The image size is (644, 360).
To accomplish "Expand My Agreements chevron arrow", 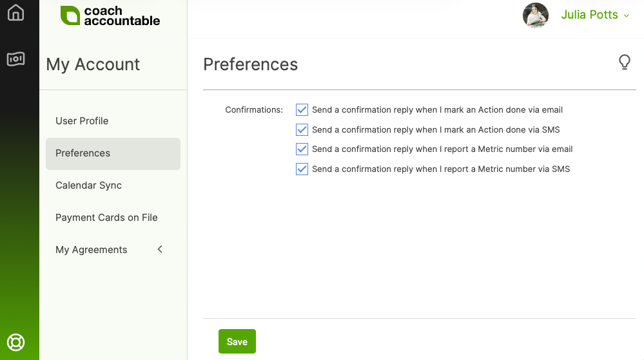I will point(160,249).
